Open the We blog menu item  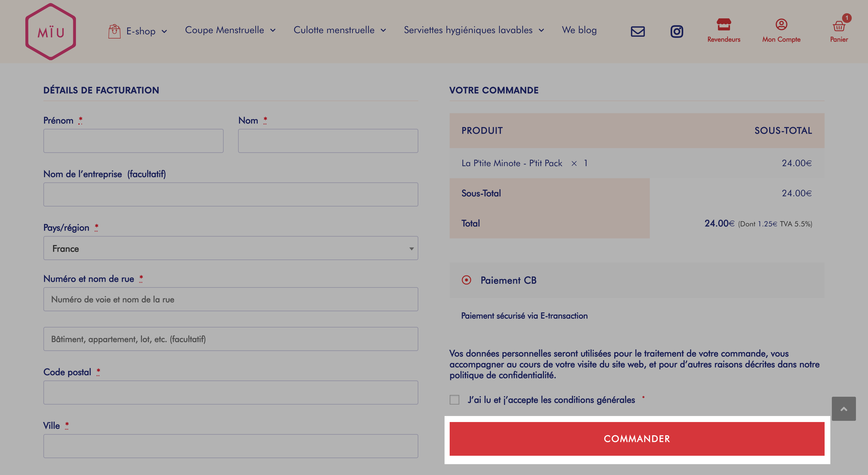[579, 30]
